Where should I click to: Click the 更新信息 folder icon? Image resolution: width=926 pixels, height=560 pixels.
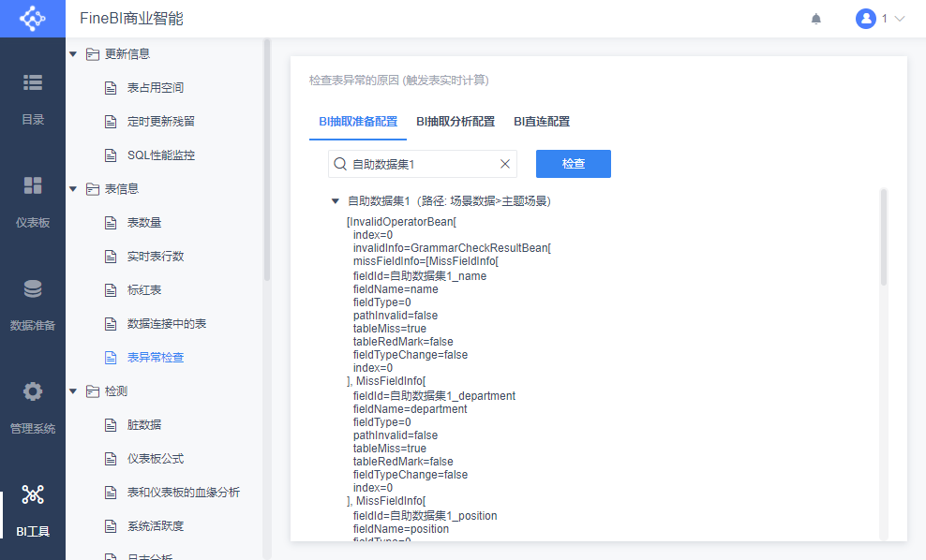tap(93, 54)
